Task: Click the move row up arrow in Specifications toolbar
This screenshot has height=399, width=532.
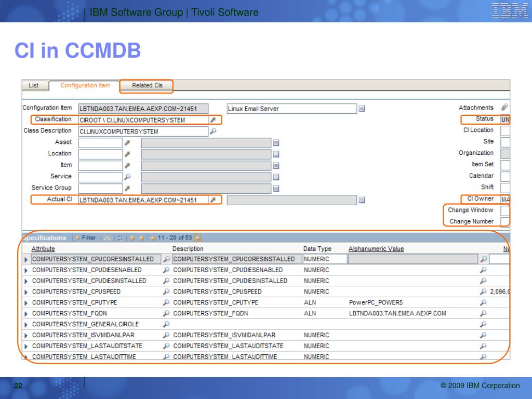Action: [x=132, y=238]
